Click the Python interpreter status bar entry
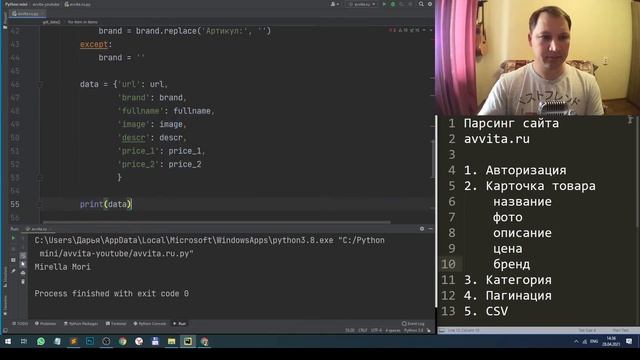Image resolution: width=640 pixels, height=360 pixels. tap(413, 330)
